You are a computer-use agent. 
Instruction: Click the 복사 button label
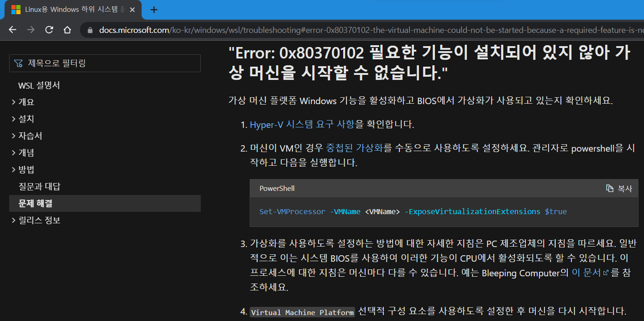pyautogui.click(x=625, y=189)
